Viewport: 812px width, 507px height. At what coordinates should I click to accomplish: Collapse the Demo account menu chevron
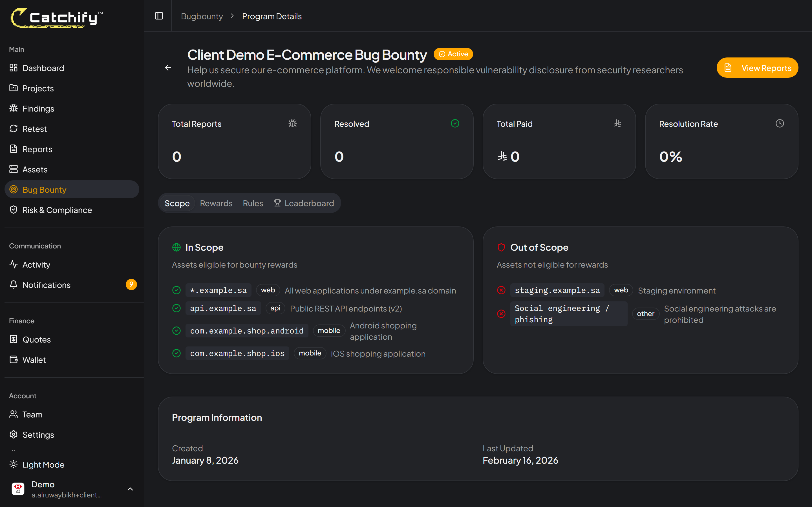click(x=130, y=489)
